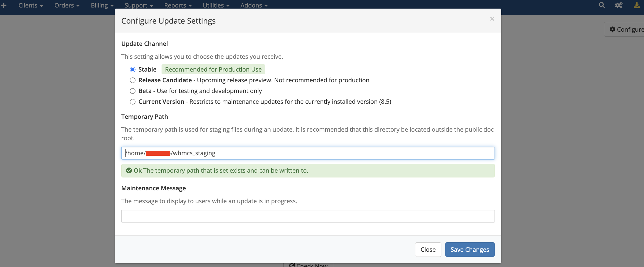Focus the Temporary Path input field
Image resolution: width=644 pixels, height=267 pixels.
[308, 153]
